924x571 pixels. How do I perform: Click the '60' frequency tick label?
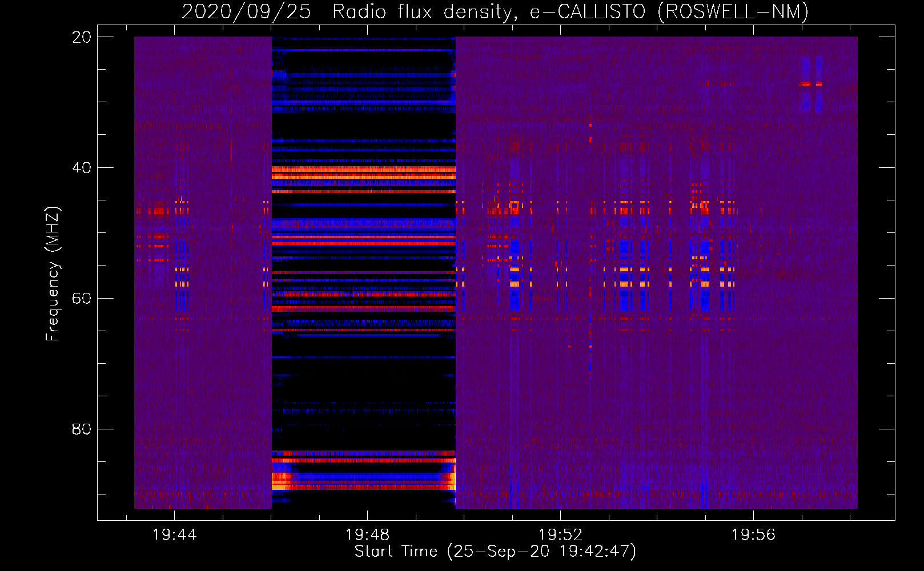point(82,299)
